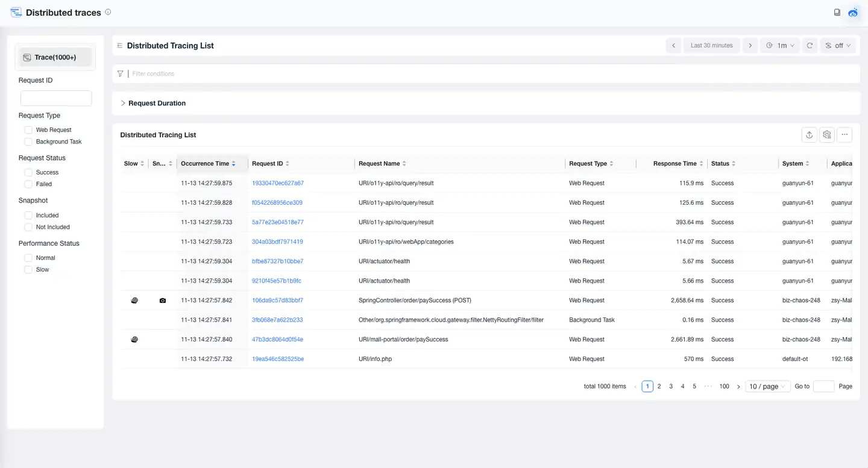Open the more options ellipsis button
The width and height of the screenshot is (868, 468).
[844, 135]
